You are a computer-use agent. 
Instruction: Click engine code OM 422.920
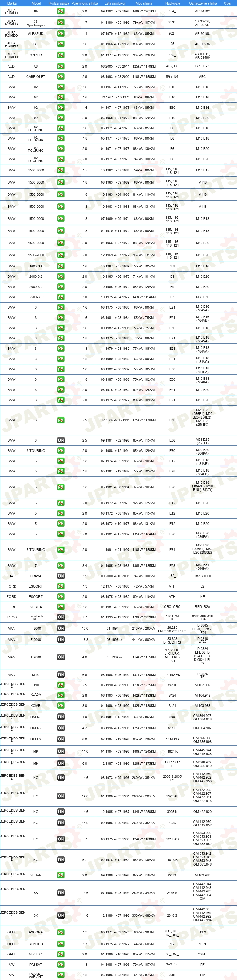click(202, 811)
